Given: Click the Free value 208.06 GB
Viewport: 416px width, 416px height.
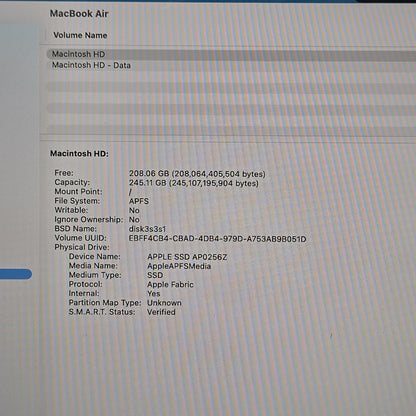Looking at the screenshot, I should coord(197,174).
